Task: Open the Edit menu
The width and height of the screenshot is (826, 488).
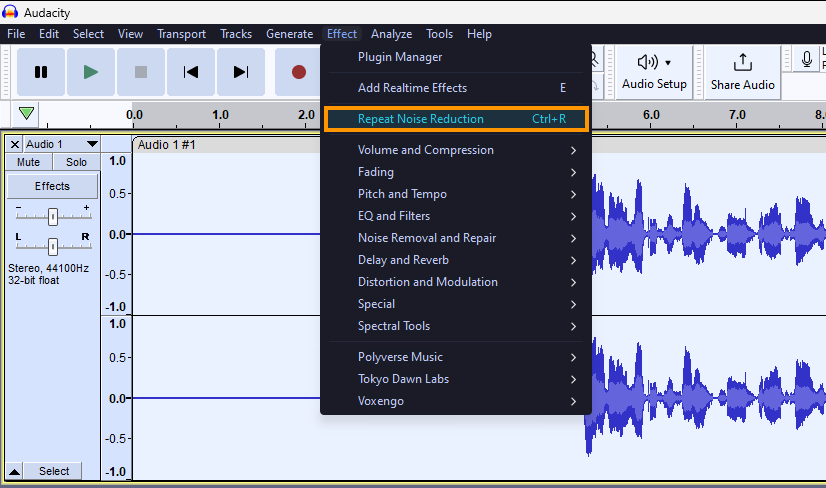Action: point(49,34)
